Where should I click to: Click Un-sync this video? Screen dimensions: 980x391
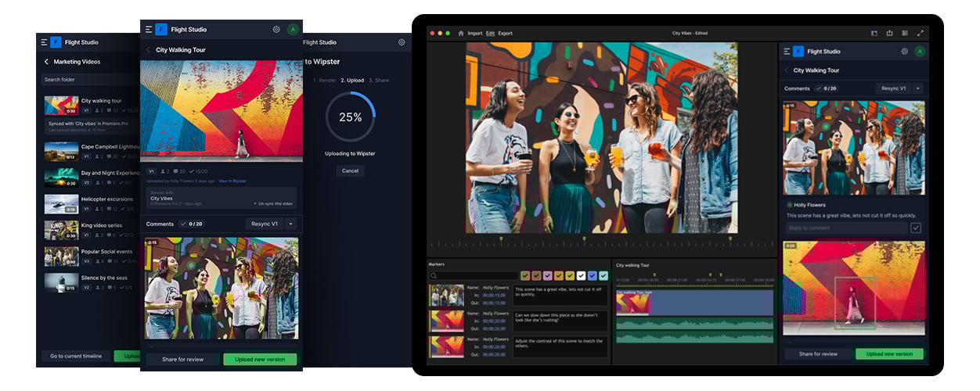275,203
